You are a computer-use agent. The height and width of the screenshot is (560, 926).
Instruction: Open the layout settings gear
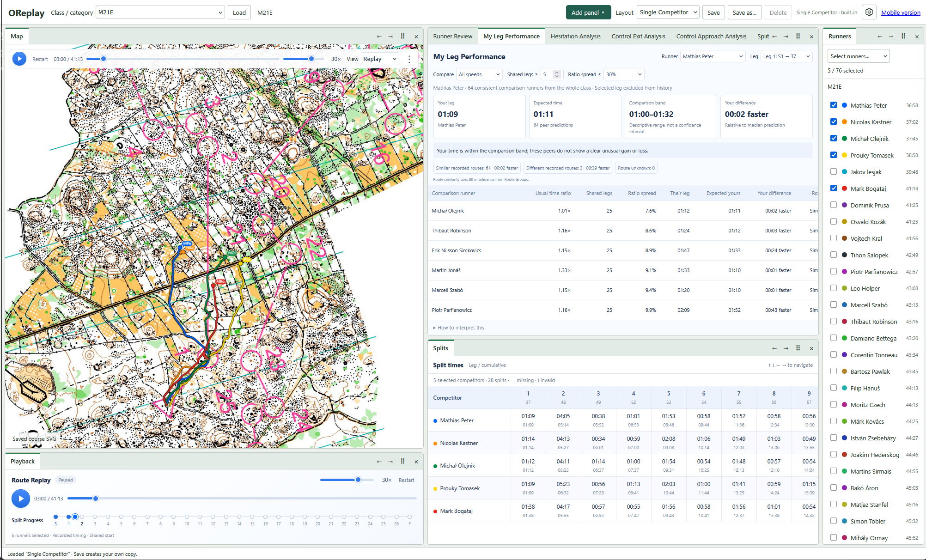click(869, 12)
